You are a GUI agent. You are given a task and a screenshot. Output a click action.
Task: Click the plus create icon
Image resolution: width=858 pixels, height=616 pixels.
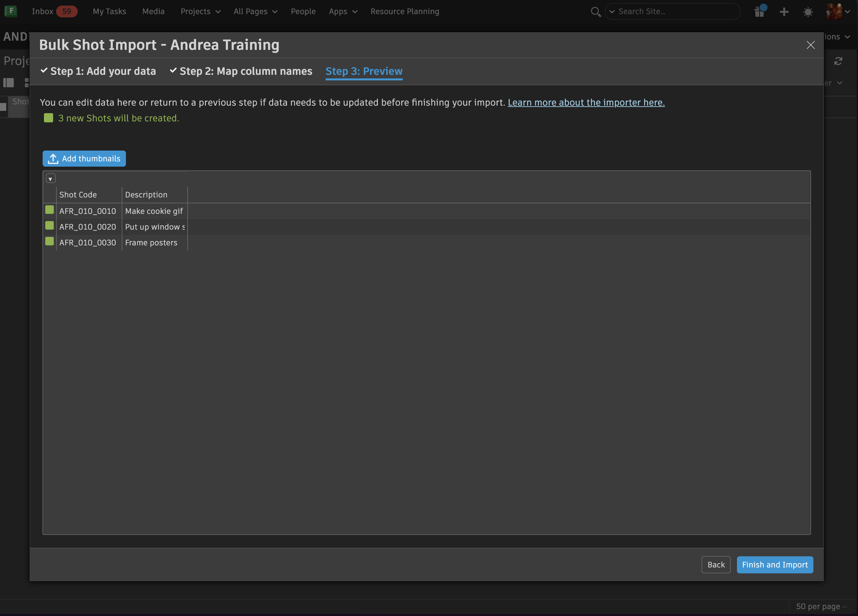point(784,12)
